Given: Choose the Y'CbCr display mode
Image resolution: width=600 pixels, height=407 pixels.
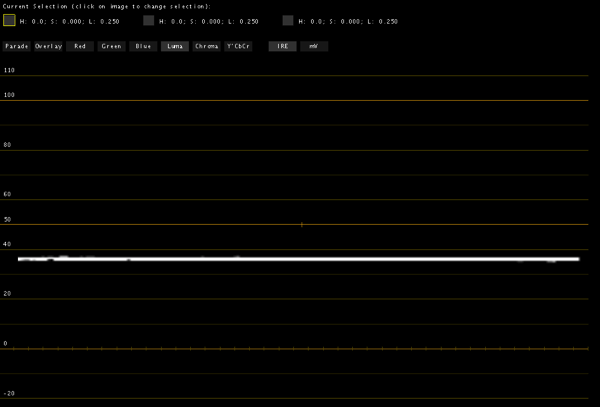Looking at the screenshot, I should coord(238,46).
